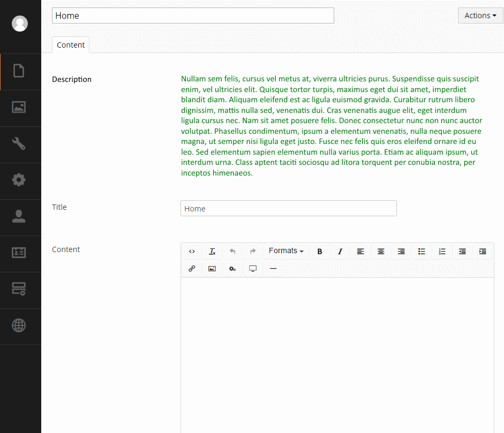Screen dimensions: 504x433
Task: Open the Media section picture icon
Action: pos(19,107)
